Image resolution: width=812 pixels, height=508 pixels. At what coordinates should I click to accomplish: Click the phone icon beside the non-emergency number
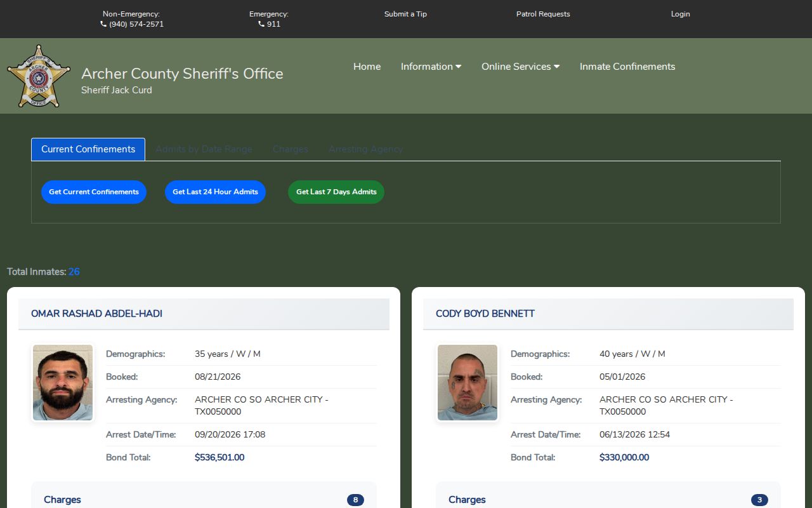pyautogui.click(x=103, y=24)
